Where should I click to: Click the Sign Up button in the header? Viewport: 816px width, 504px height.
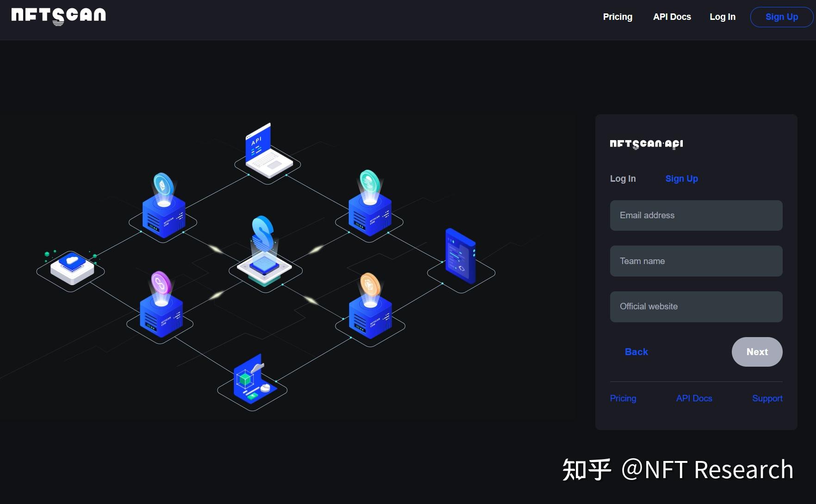781,17
